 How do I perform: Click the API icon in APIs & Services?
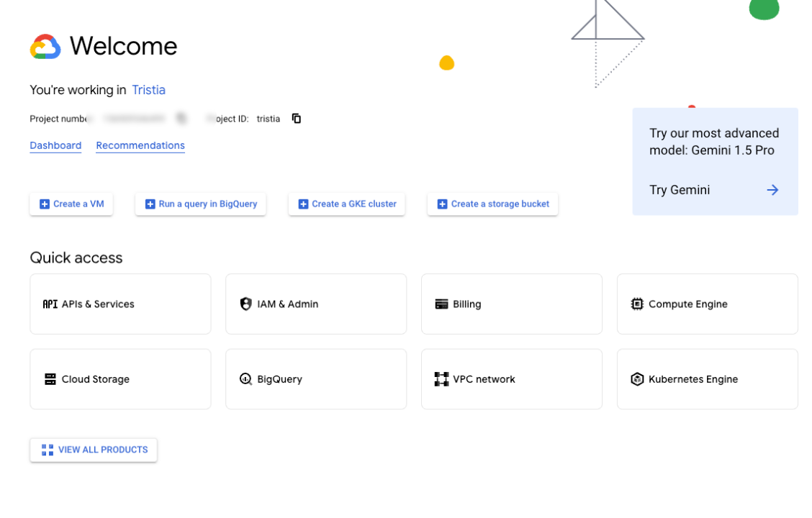pos(50,304)
